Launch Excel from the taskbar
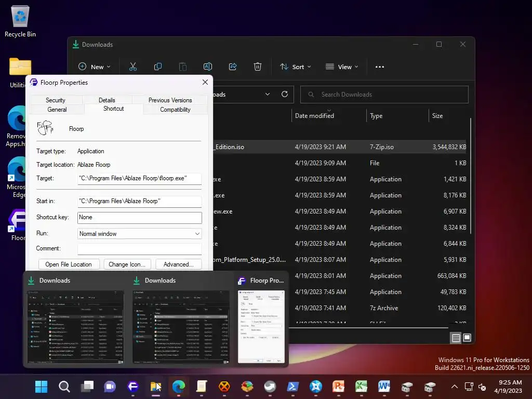This screenshot has width=532, height=399. tap(362, 387)
